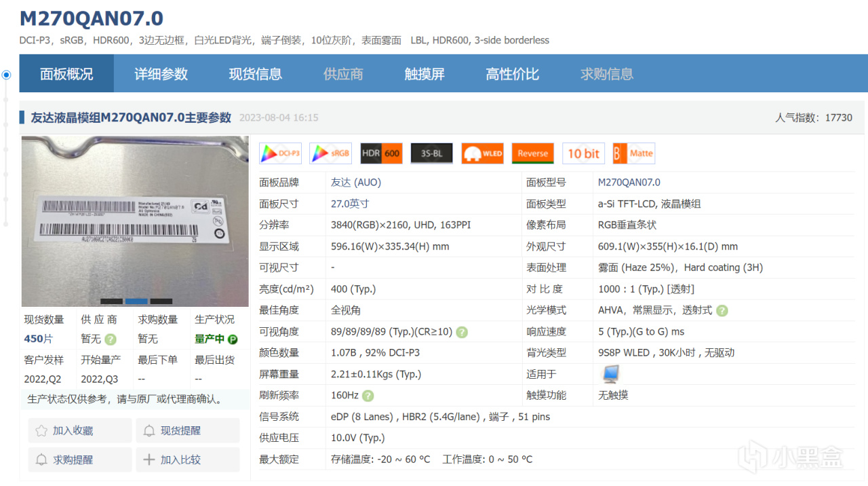This screenshot has height=486, width=868.
Task: Click the 求购提醒 button
Action: (x=80, y=460)
